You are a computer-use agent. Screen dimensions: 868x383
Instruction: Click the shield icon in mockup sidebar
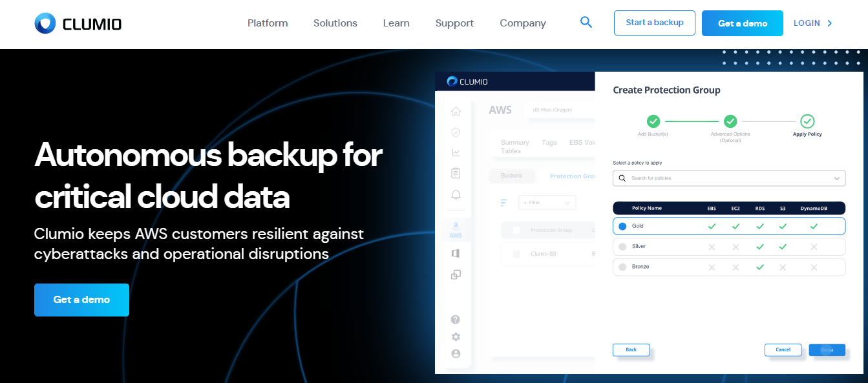tap(456, 132)
